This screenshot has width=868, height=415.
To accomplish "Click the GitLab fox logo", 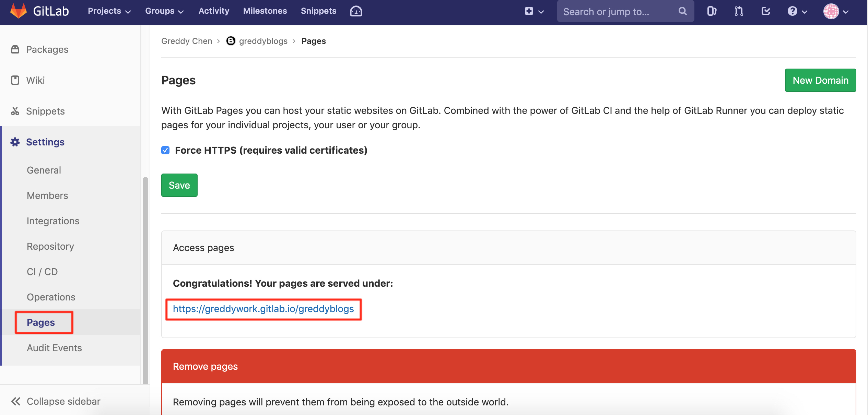I will point(18,11).
